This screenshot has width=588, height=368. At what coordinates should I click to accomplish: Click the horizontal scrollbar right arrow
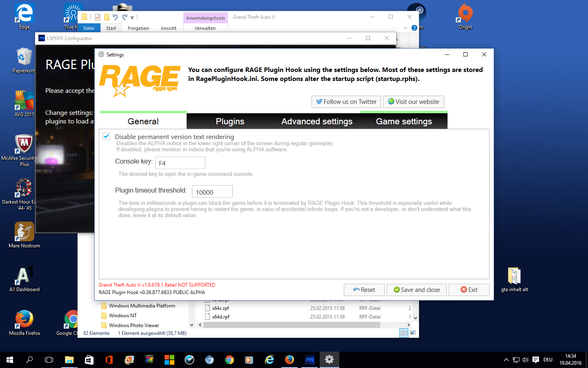point(408,325)
